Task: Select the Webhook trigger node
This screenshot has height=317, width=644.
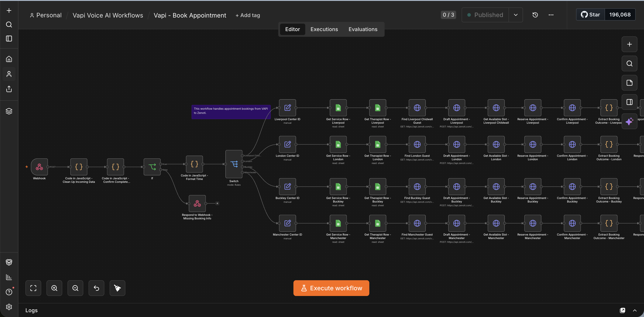Action: pyautogui.click(x=39, y=167)
